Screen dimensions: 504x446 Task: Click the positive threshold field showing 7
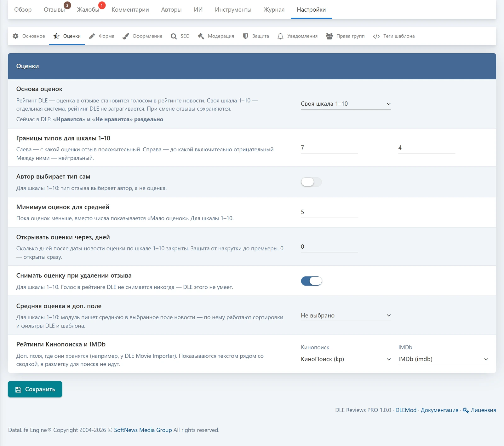point(329,148)
